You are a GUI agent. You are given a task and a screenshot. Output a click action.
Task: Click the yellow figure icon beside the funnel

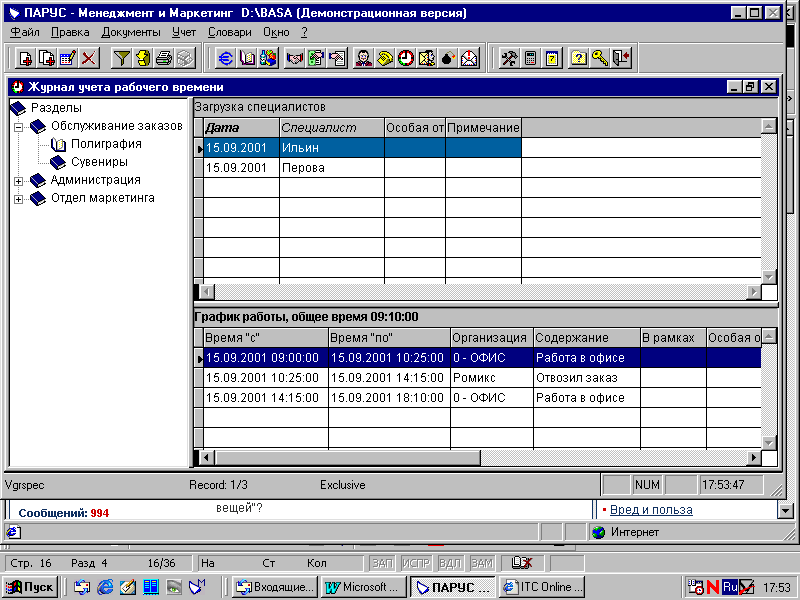[x=143, y=58]
